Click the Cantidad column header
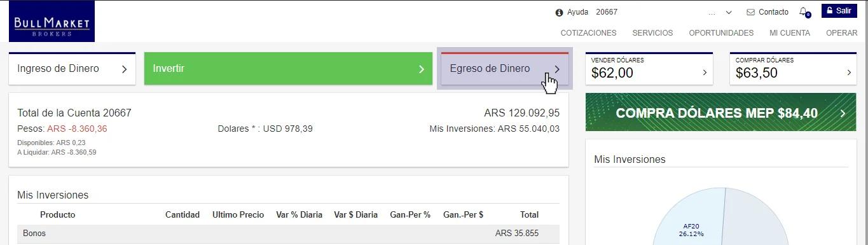 click(x=183, y=214)
